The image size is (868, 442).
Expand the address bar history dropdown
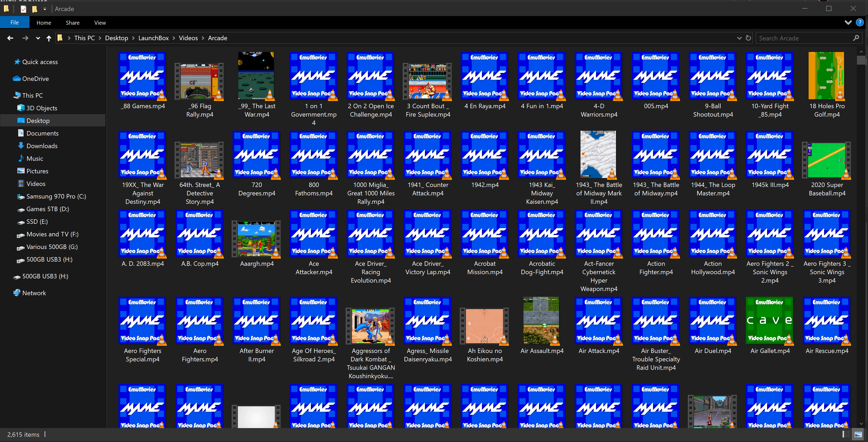739,38
